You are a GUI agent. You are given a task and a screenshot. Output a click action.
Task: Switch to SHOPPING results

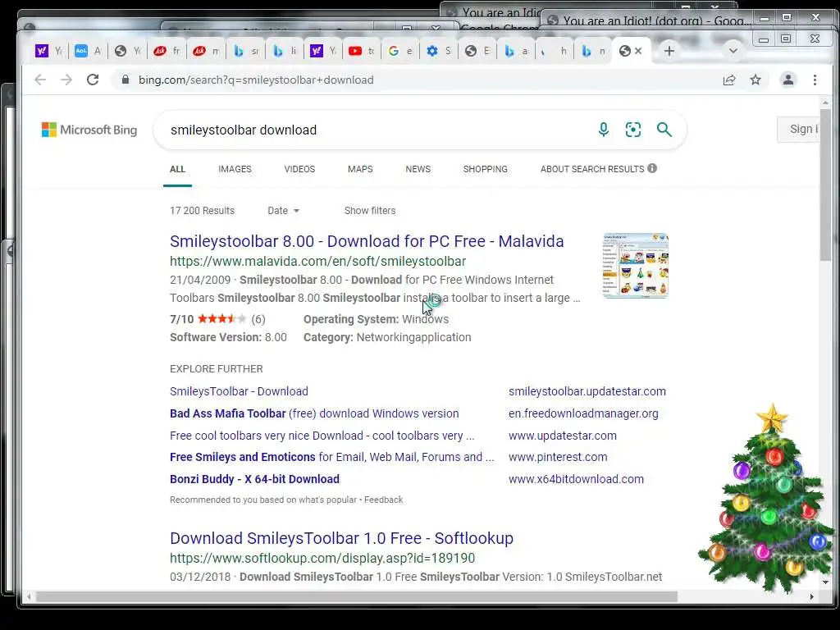486,169
